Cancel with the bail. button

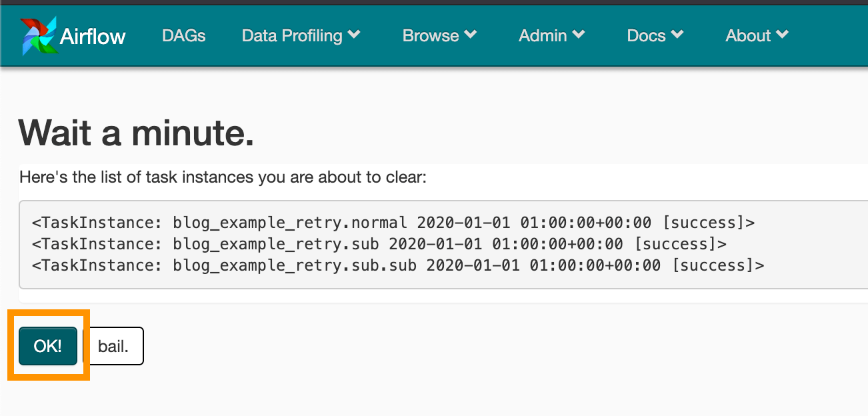point(113,346)
